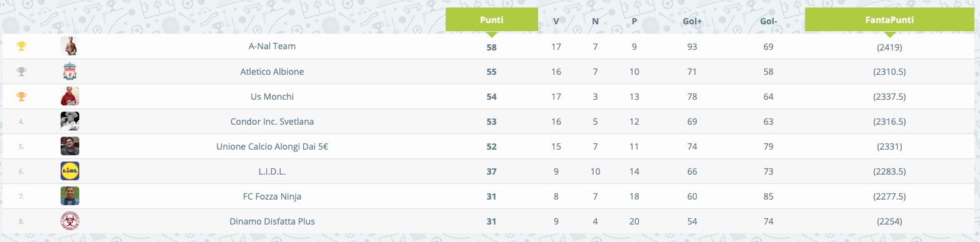Open the Us Monchi avatar image

pyautogui.click(x=70, y=96)
